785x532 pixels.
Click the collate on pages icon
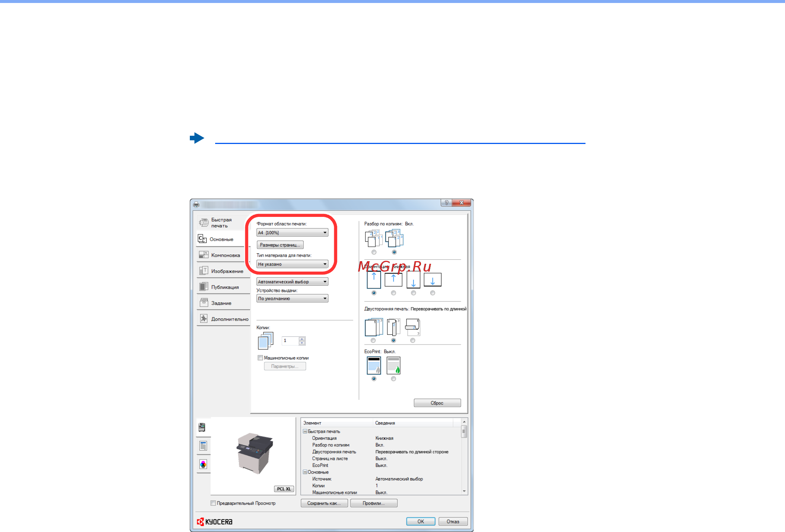(x=394, y=239)
